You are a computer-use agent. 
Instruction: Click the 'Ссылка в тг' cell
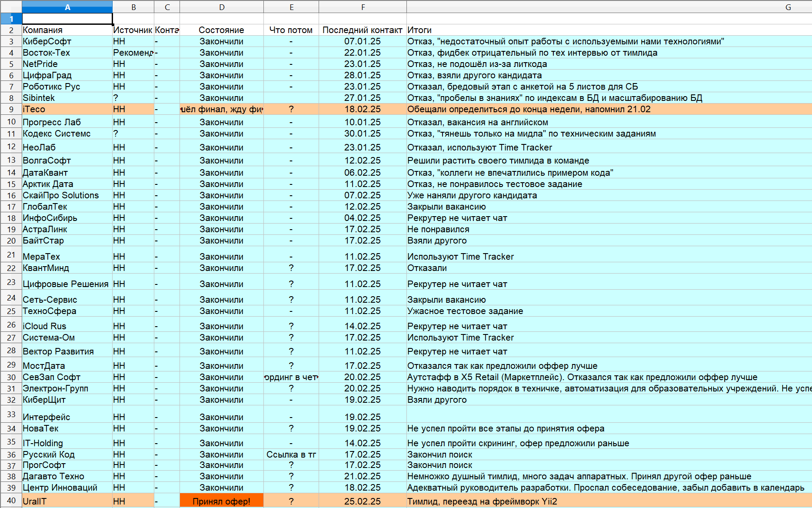pos(291,455)
